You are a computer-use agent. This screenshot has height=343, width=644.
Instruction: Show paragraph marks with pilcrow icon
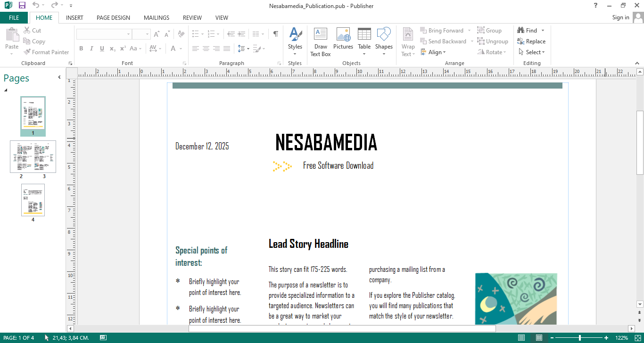(x=275, y=34)
